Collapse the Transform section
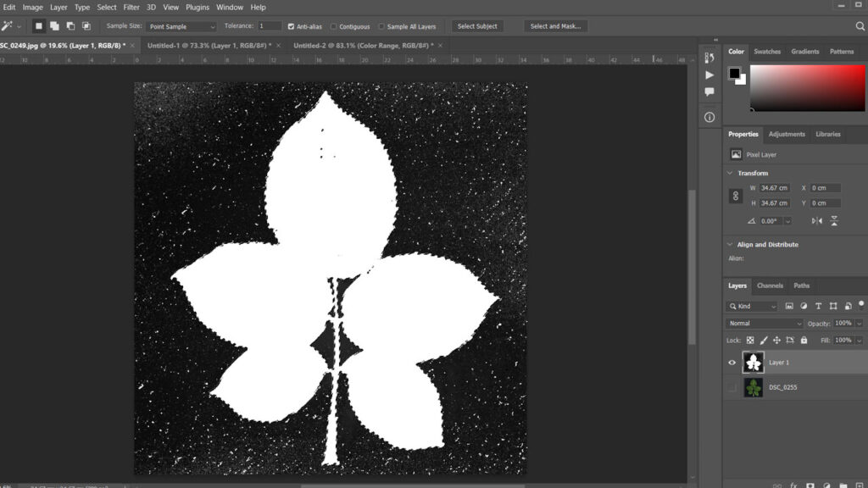The width and height of the screenshot is (868, 488). [731, 173]
